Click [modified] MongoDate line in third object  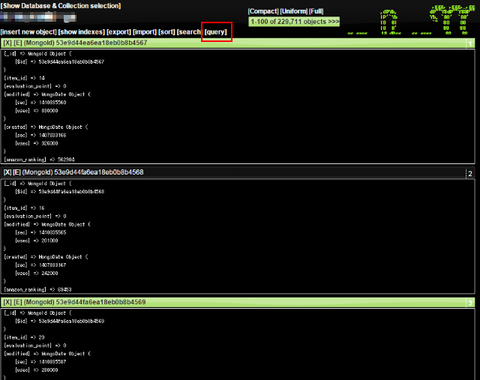click(x=47, y=354)
